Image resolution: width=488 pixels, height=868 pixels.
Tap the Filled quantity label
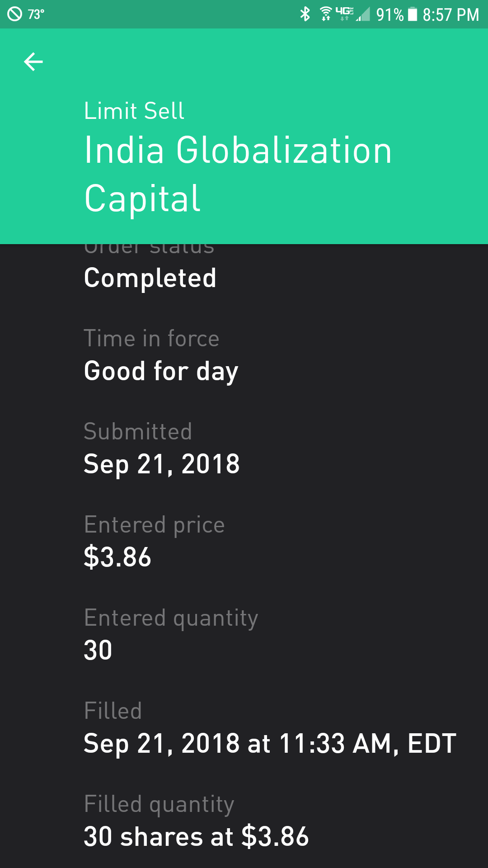click(159, 804)
